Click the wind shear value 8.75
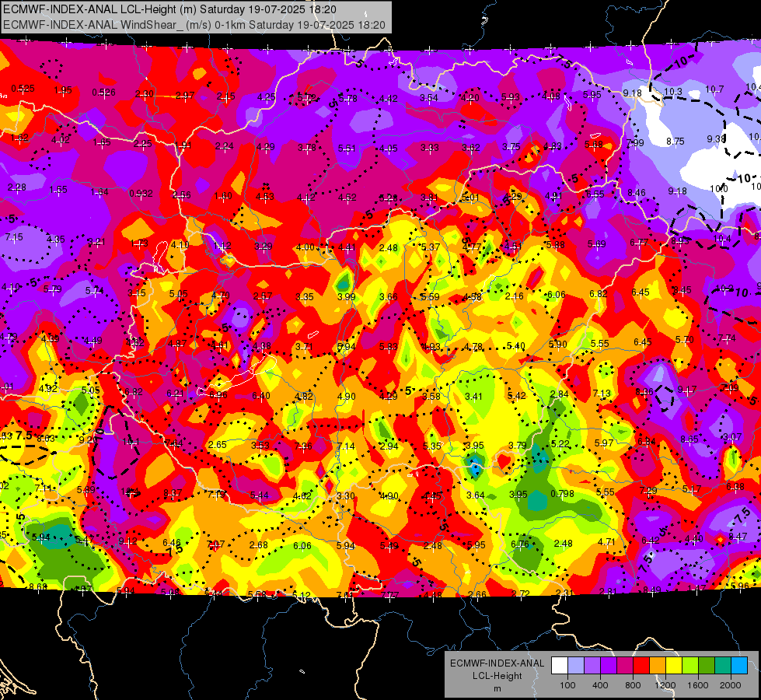Viewport: 761px width, 700px height. [675, 142]
